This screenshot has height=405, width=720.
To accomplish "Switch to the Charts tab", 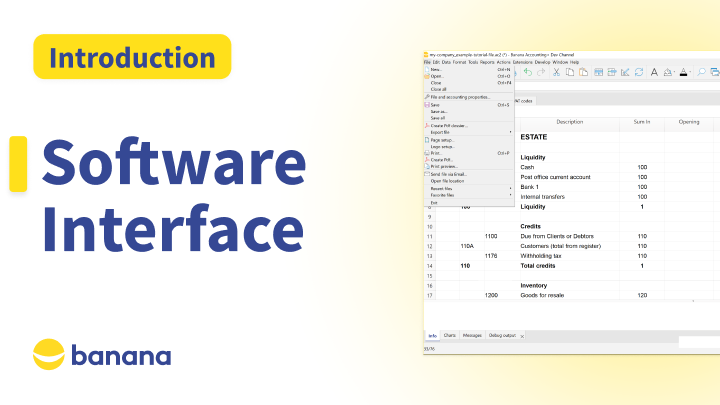I will point(450,335).
